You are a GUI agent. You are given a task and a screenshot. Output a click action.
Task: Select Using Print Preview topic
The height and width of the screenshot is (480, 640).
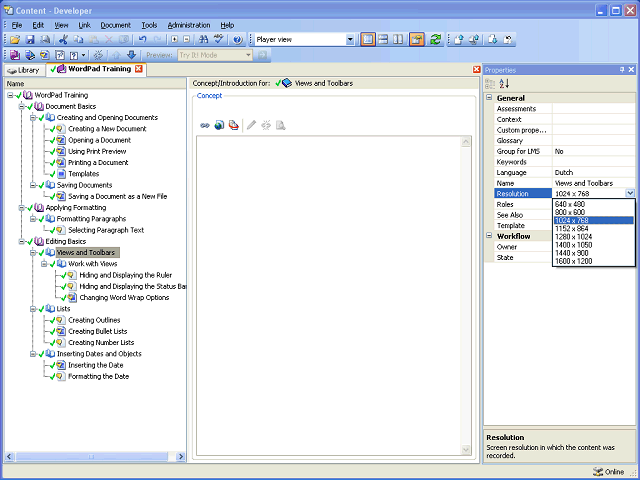point(97,151)
